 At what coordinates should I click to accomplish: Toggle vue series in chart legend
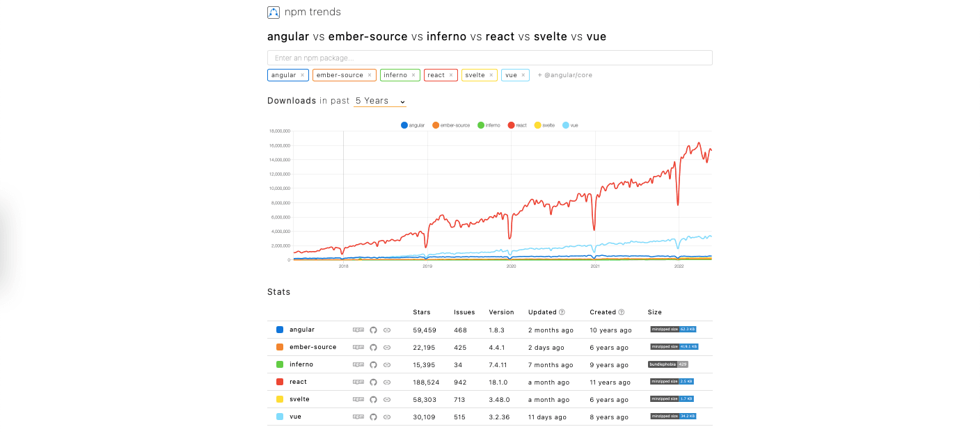coord(570,125)
